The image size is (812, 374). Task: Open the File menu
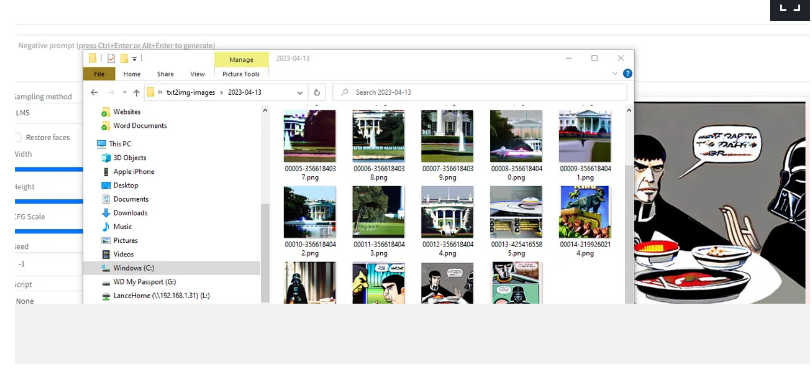point(99,74)
